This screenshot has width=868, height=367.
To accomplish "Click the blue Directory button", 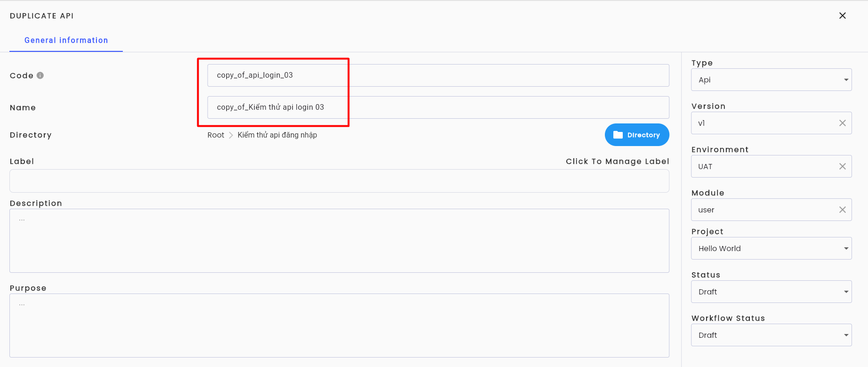I will (x=637, y=135).
